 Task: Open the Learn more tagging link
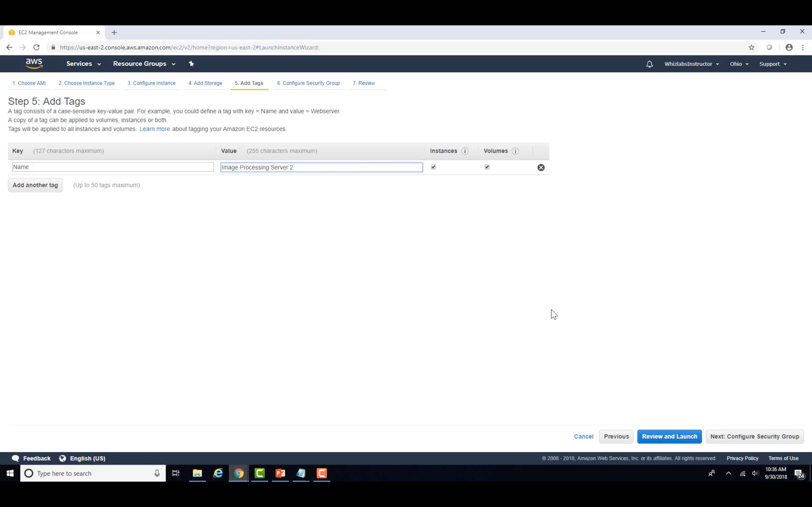[154, 129]
